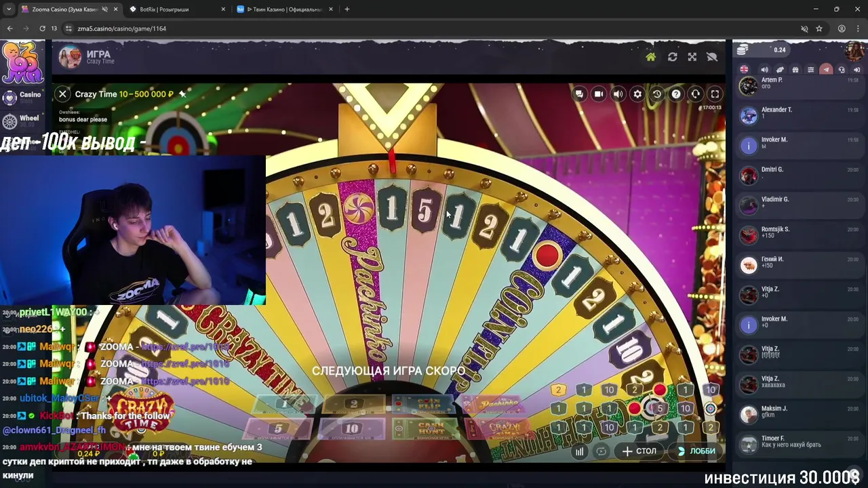Open a new browser tab
The height and width of the screenshot is (488, 868).
pyautogui.click(x=347, y=9)
